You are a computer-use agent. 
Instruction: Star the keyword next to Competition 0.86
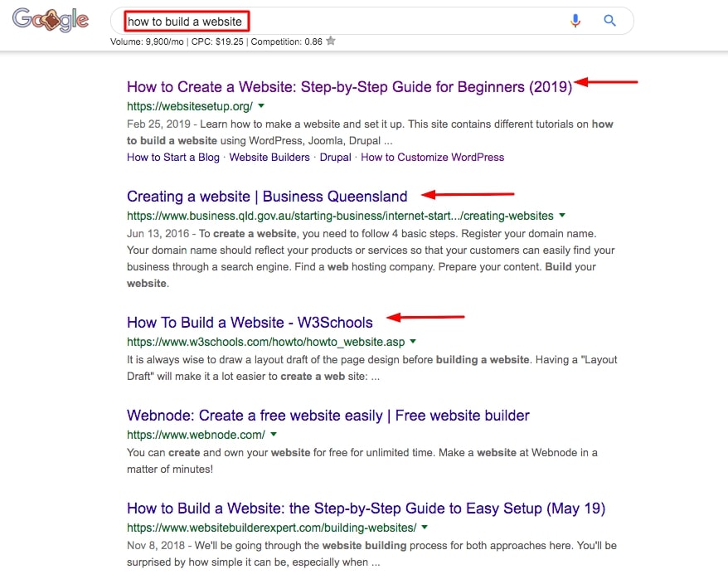[x=331, y=41]
